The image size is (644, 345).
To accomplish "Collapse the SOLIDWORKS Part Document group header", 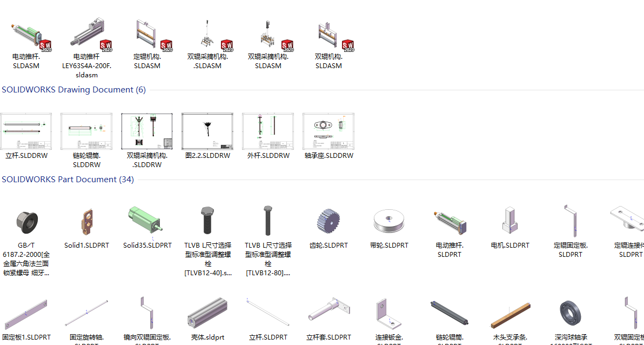I will coord(68,180).
